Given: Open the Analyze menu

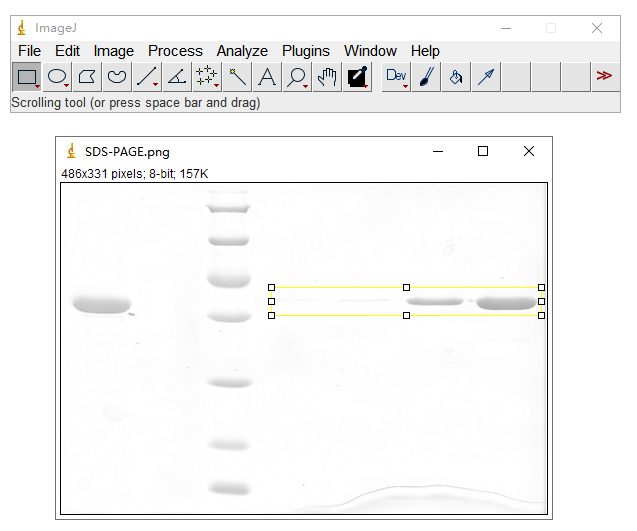Looking at the screenshot, I should 242,50.
